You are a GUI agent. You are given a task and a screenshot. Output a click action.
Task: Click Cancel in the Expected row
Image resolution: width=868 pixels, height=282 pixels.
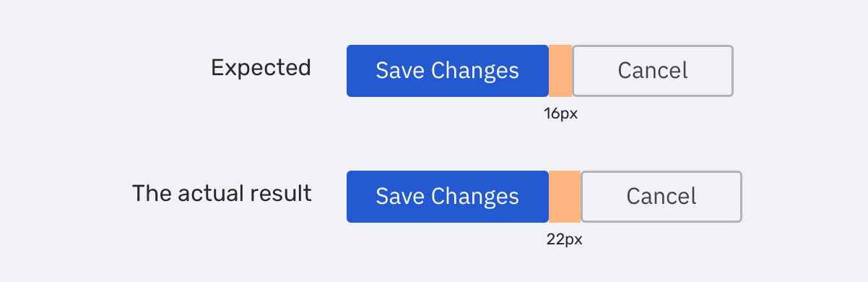pyautogui.click(x=653, y=71)
